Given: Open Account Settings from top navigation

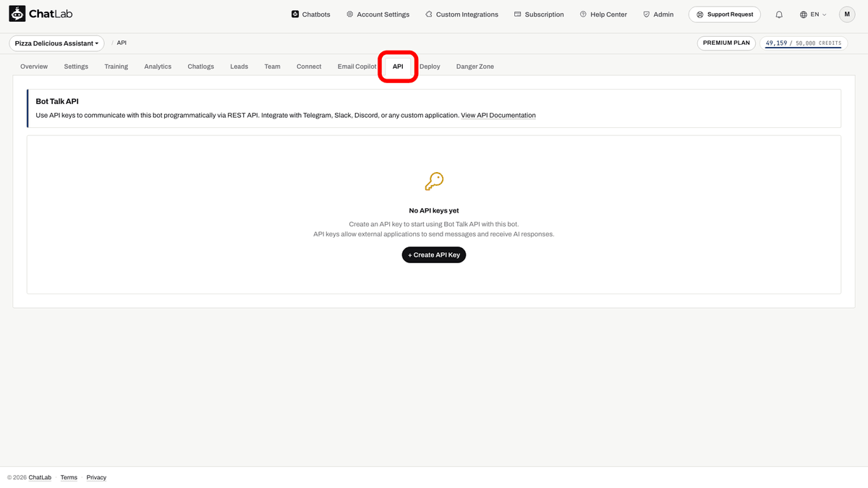Looking at the screenshot, I should coord(378,14).
